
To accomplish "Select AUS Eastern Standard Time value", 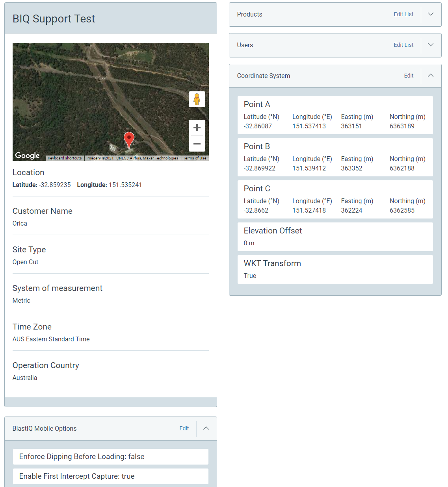I will [51, 339].
